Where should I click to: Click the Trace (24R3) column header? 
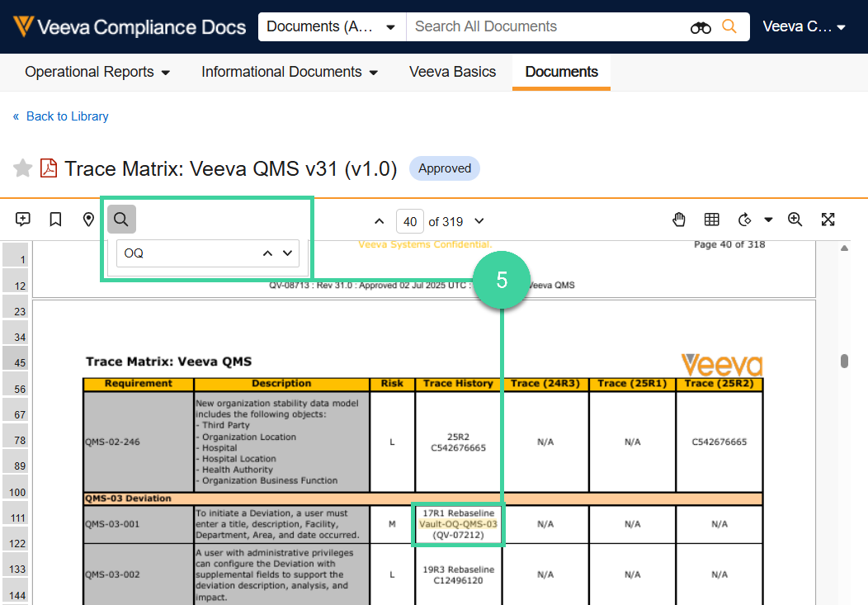tap(545, 384)
